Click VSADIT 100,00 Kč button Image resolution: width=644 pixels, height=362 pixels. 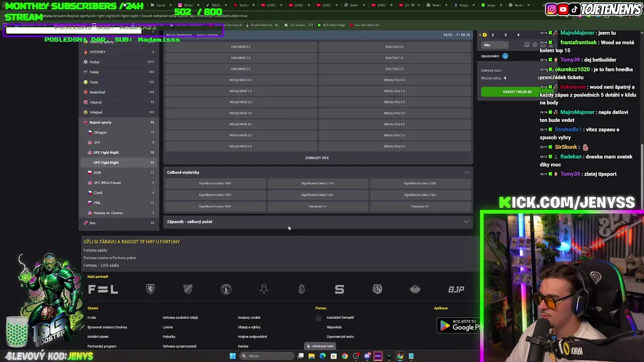[x=517, y=92]
